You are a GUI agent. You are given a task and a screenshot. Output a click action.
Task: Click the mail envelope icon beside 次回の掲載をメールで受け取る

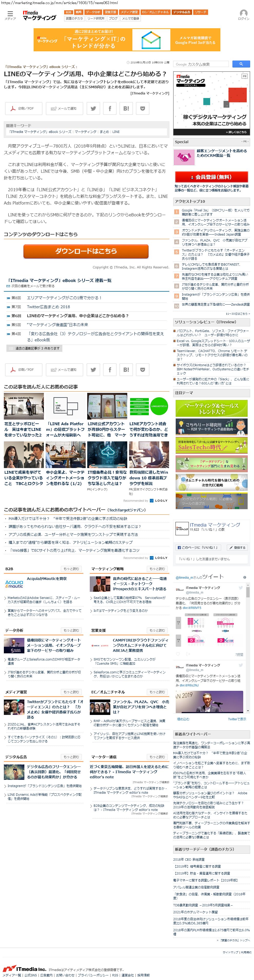click(x=8, y=286)
